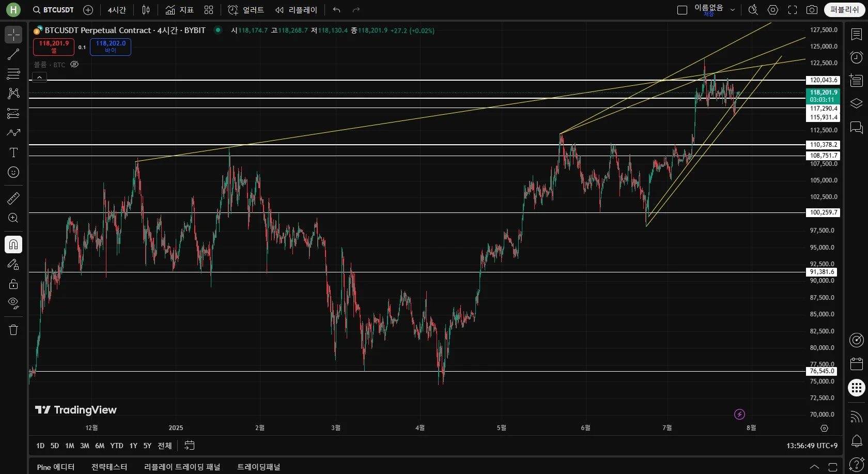This screenshot has width=868, height=474.
Task: Collapse the bottom panel chevron
Action: tap(814, 467)
